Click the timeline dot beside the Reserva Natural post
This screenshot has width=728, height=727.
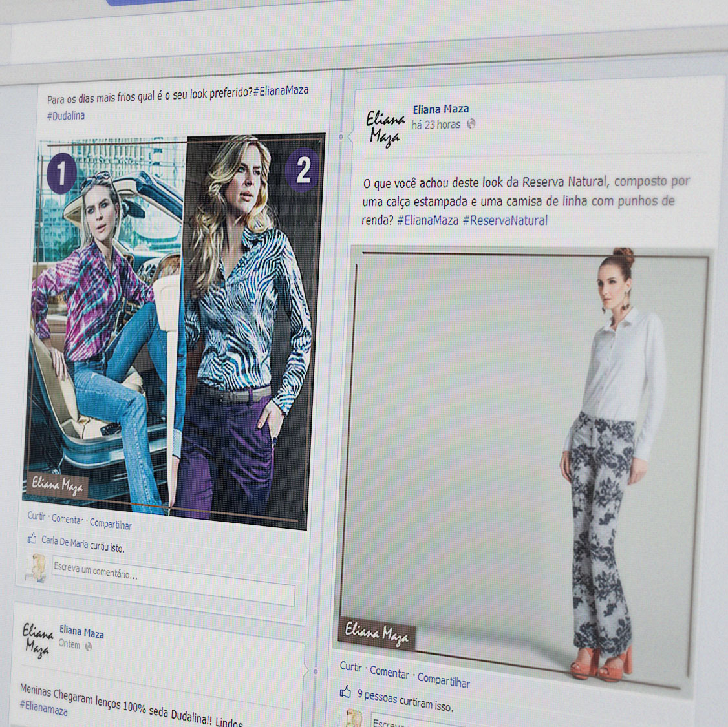coord(341,137)
